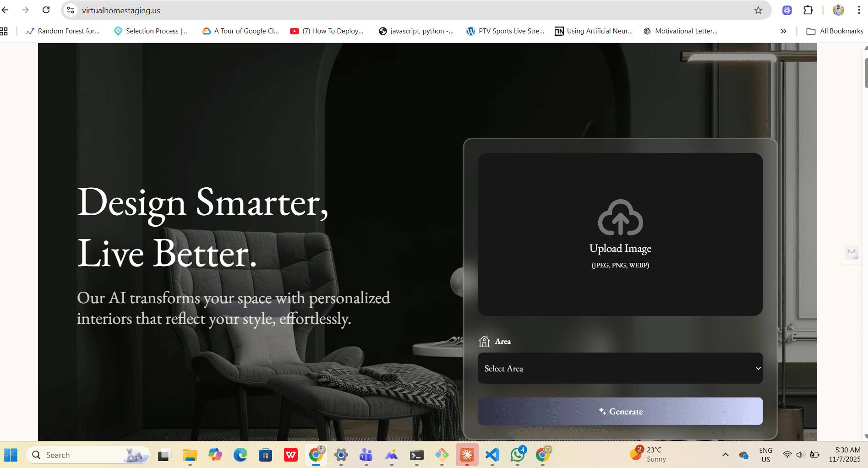Expand the hidden bookmarks overflow chevron
This screenshot has height=468, width=868.
(783, 31)
